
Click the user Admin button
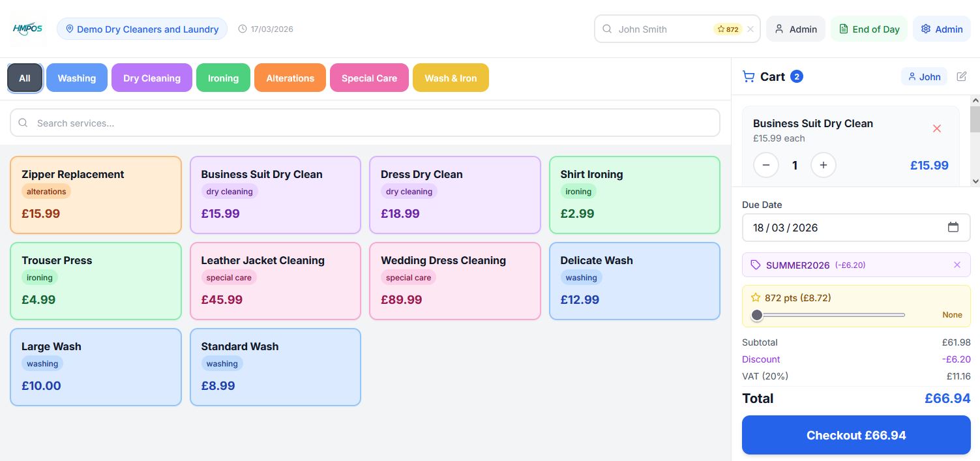click(x=795, y=29)
